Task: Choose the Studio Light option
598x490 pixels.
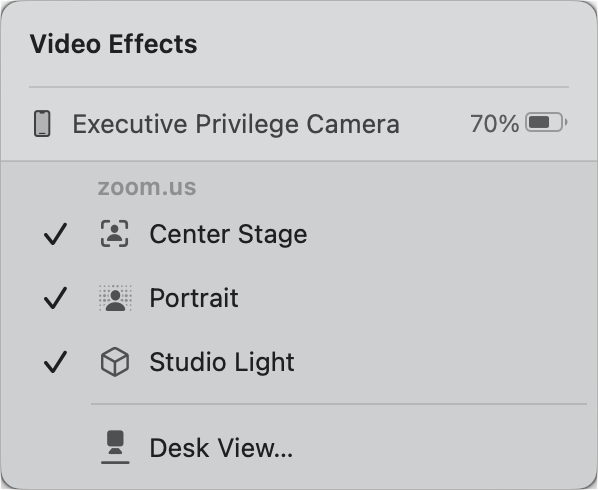Action: point(299,362)
